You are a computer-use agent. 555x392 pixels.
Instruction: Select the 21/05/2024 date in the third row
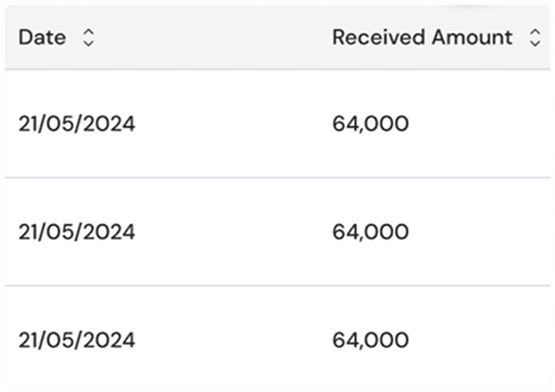point(77,340)
